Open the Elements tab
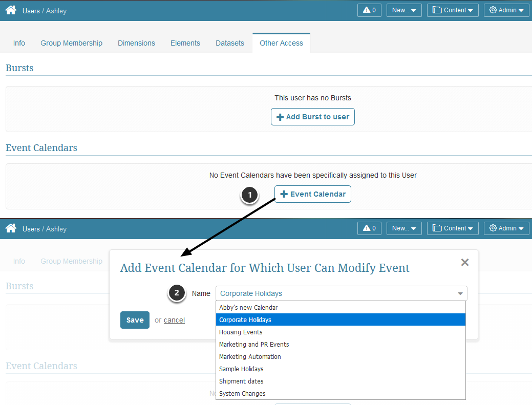The width and height of the screenshot is (532, 405). [x=185, y=43]
